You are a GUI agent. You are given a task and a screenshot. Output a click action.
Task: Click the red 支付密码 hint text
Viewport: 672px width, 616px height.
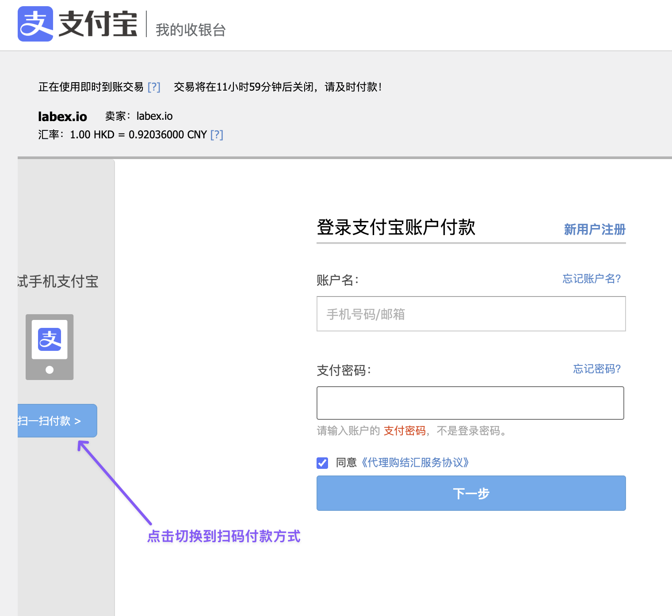click(x=405, y=431)
